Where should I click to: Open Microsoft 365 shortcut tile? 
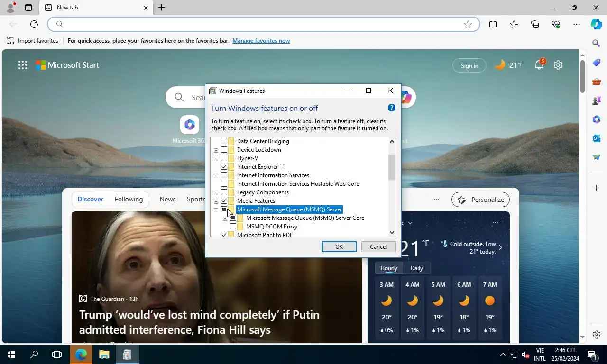point(190,125)
